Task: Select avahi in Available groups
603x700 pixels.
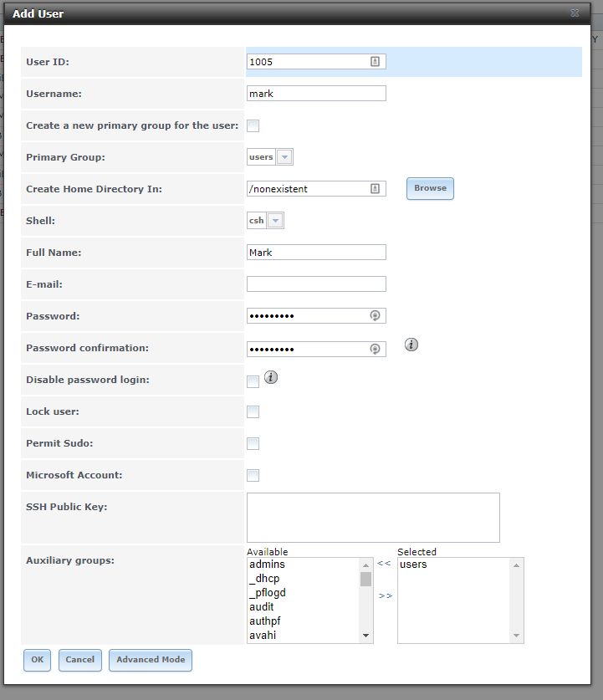Action: coord(304,636)
